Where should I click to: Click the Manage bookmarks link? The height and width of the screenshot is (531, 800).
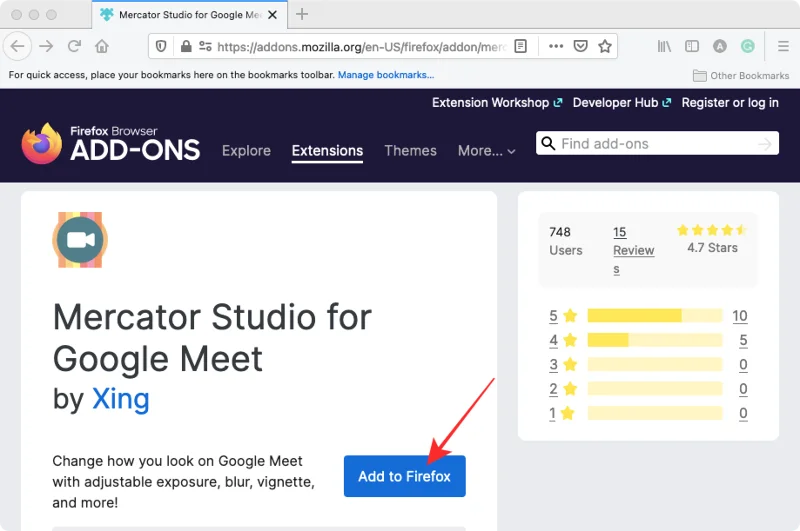[386, 75]
